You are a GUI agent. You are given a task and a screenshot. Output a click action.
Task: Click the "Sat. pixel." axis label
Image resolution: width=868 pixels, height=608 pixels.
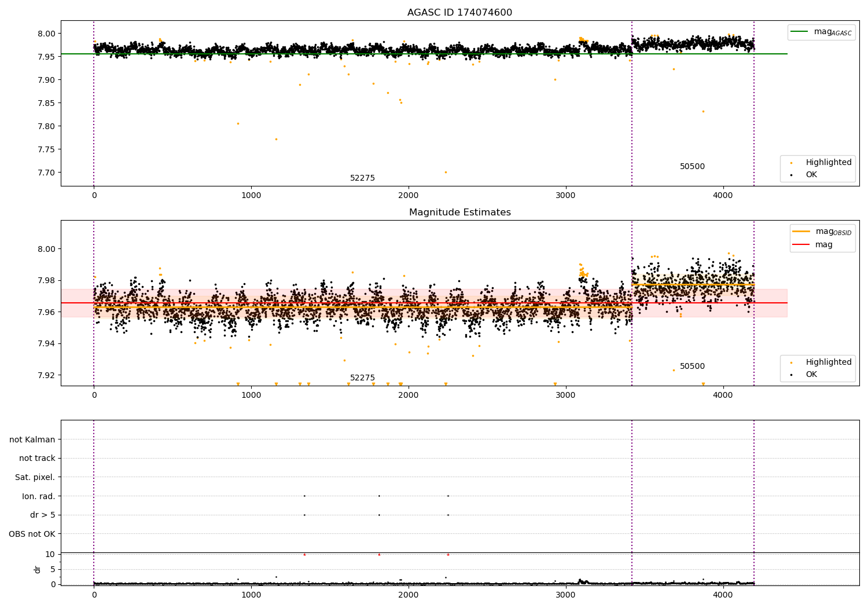(35, 478)
